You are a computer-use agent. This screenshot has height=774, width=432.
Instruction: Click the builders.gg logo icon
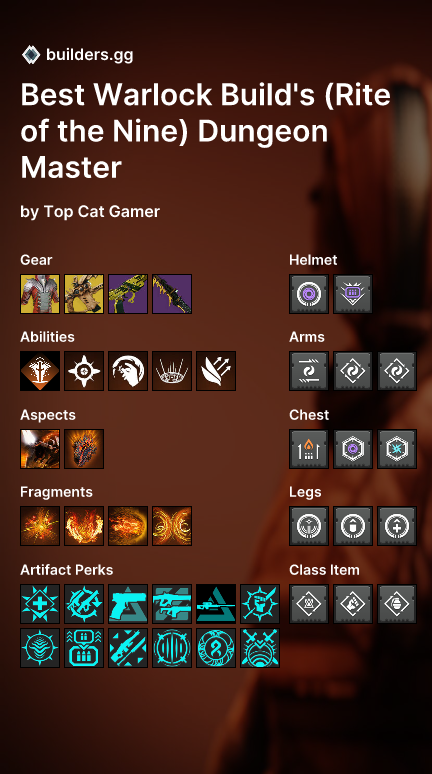pyautogui.click(x=31, y=54)
